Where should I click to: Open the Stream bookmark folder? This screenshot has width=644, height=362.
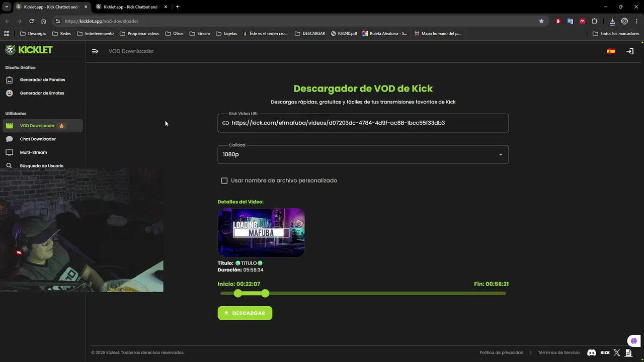200,34
